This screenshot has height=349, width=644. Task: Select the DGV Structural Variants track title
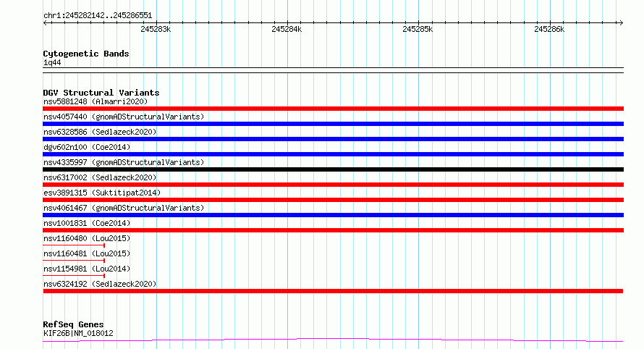(101, 93)
